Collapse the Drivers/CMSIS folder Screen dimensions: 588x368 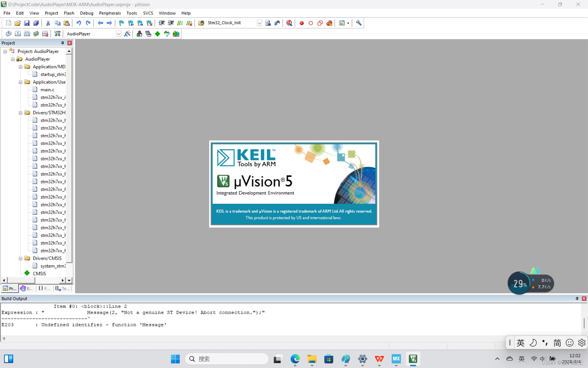(21, 259)
